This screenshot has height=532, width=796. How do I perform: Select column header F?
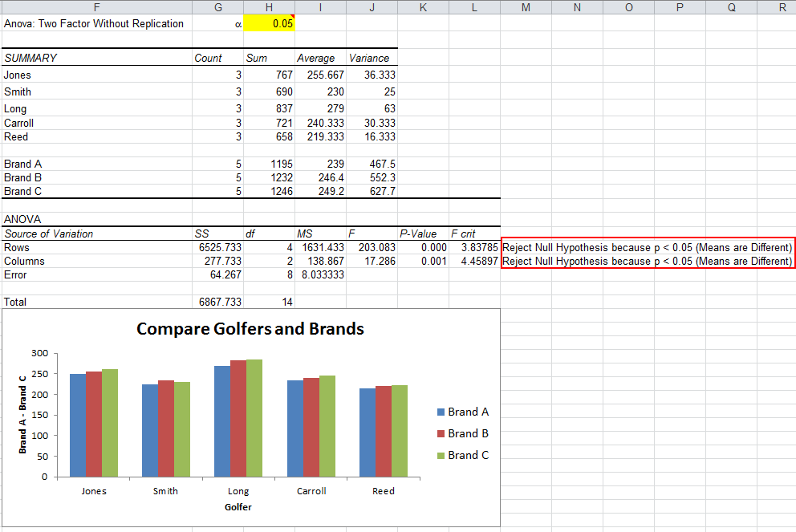pyautogui.click(x=96, y=7)
